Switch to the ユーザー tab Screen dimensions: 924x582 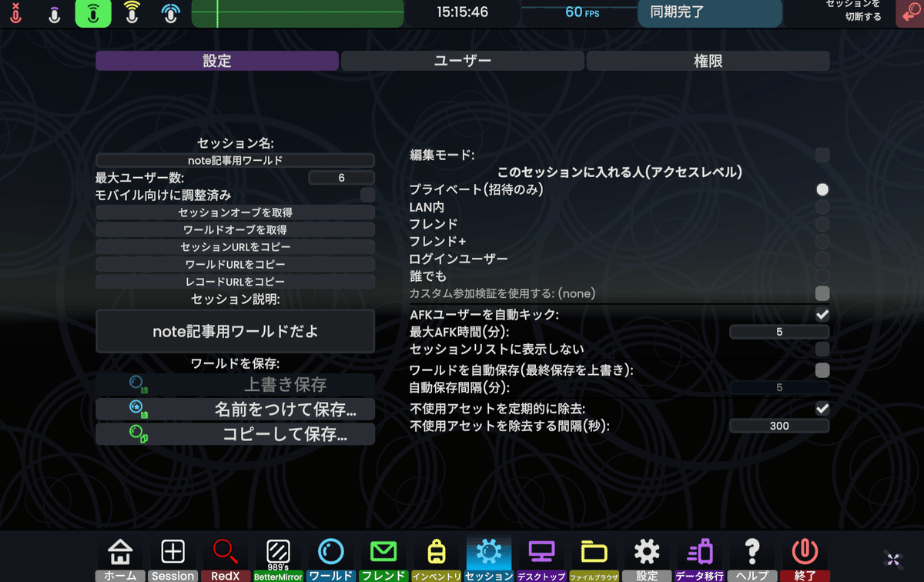pyautogui.click(x=462, y=60)
